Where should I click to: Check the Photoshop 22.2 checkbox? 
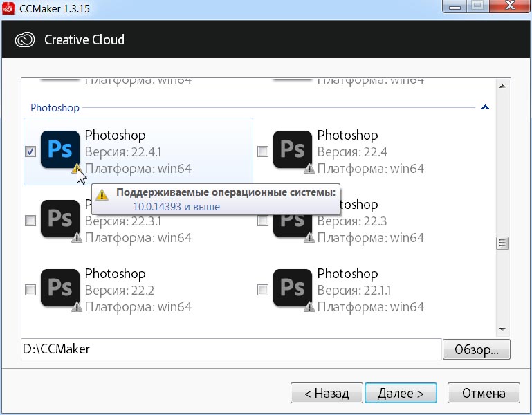pos(30,290)
